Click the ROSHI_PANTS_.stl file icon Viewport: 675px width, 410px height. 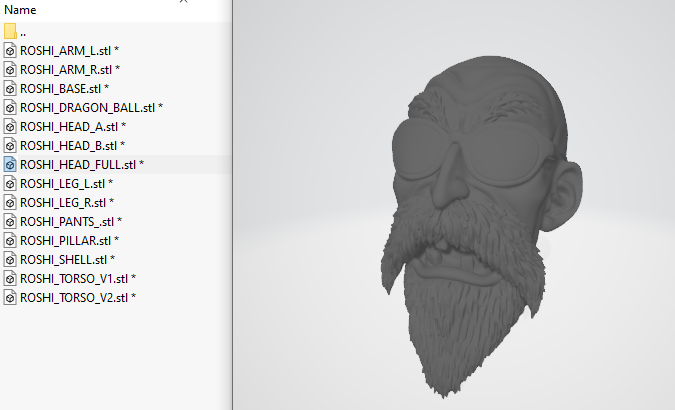click(x=10, y=221)
